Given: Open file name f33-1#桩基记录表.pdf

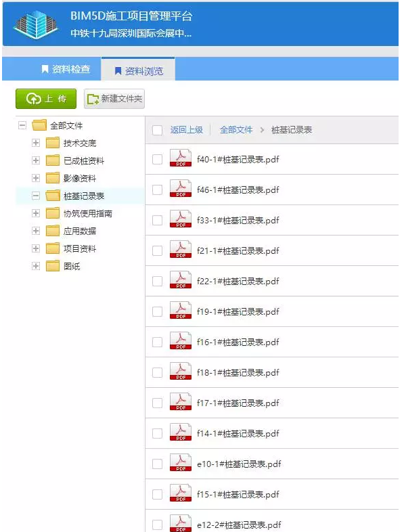Looking at the screenshot, I should [x=238, y=221].
